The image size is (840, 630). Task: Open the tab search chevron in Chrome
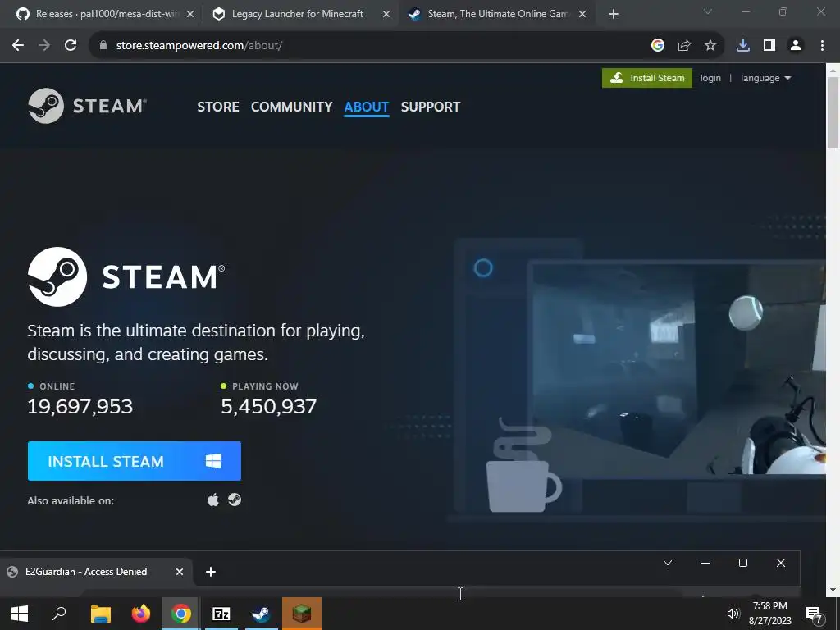(708, 11)
